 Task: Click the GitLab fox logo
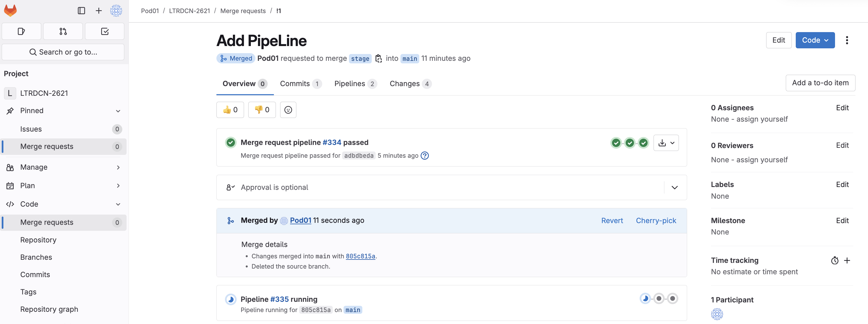pos(11,11)
